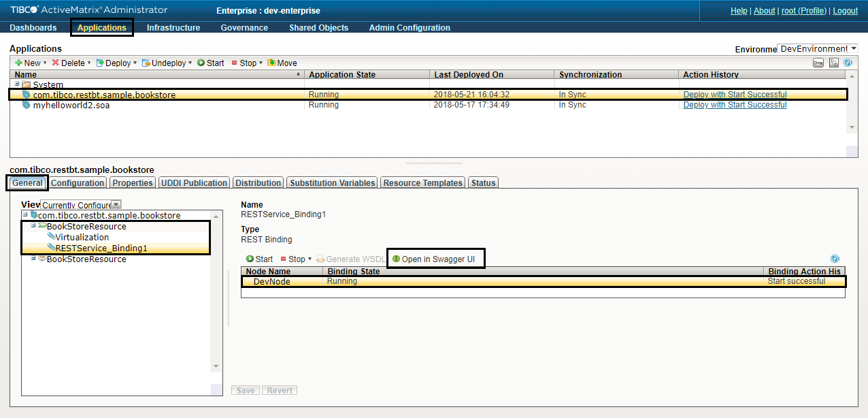The height and width of the screenshot is (418, 868).
Task: Click the Logout link
Action: tap(846, 11)
